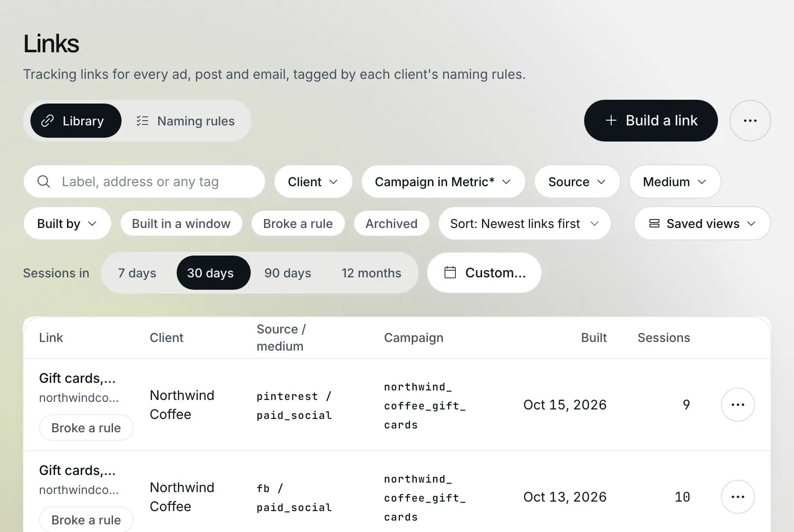The width and height of the screenshot is (794, 532).
Task: Click the fb / paid_social cell
Action: (x=294, y=498)
